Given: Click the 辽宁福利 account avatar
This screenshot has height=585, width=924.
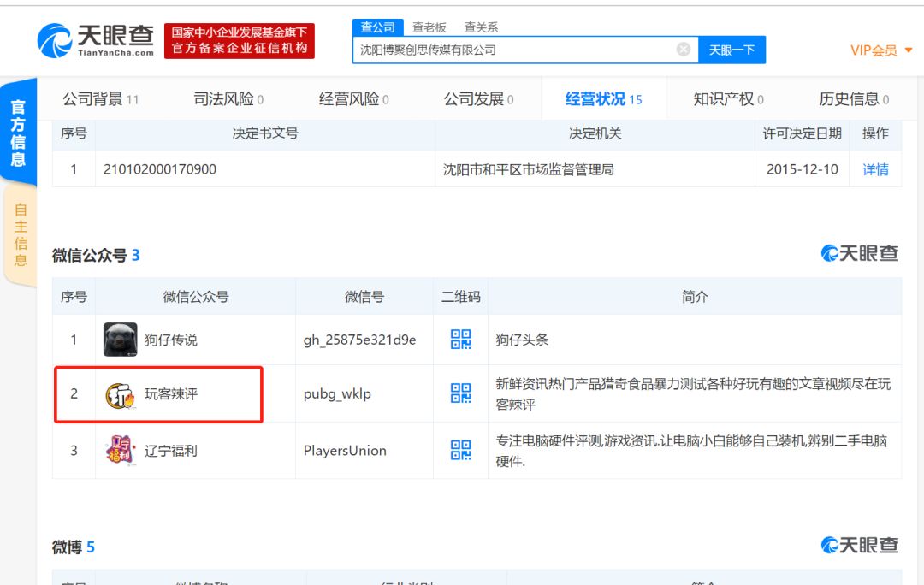Looking at the screenshot, I should pyautogui.click(x=121, y=450).
